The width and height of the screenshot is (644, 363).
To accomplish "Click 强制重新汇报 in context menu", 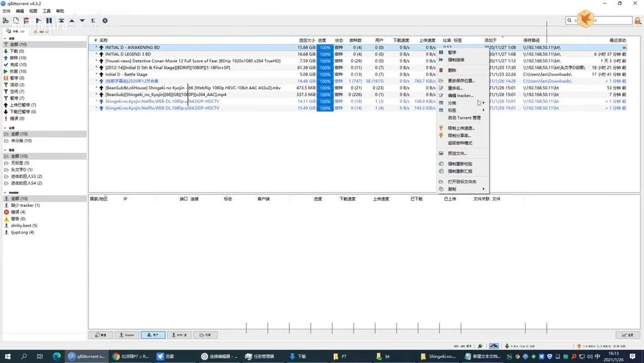I will (x=463, y=171).
